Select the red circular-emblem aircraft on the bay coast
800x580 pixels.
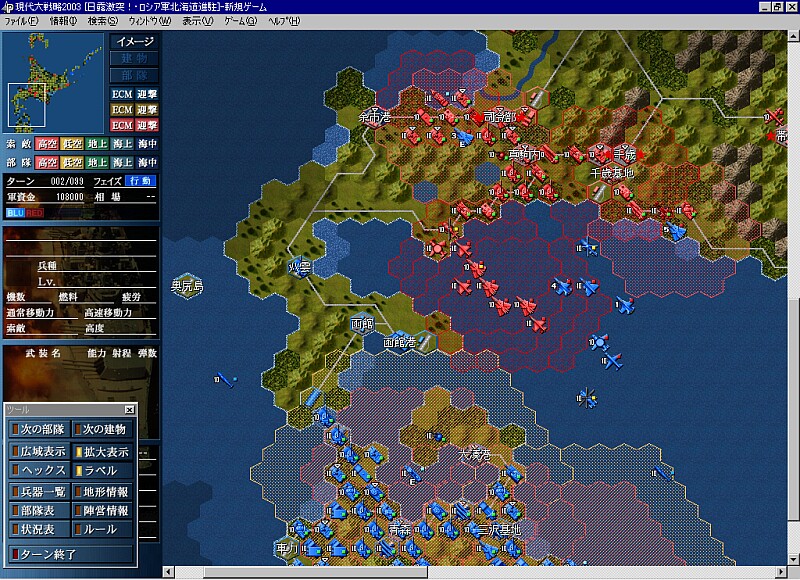(x=437, y=249)
